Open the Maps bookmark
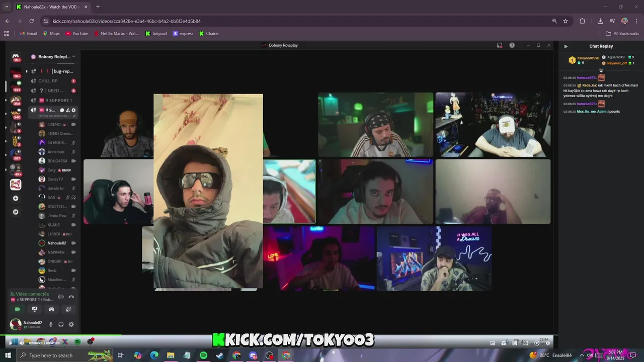This screenshot has height=362, width=644. [x=51, y=34]
